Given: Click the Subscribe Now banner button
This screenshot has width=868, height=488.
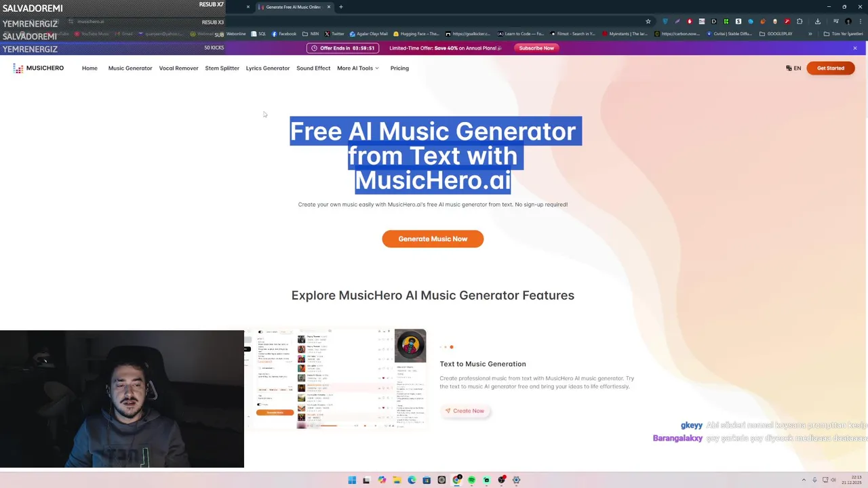Looking at the screenshot, I should [536, 48].
